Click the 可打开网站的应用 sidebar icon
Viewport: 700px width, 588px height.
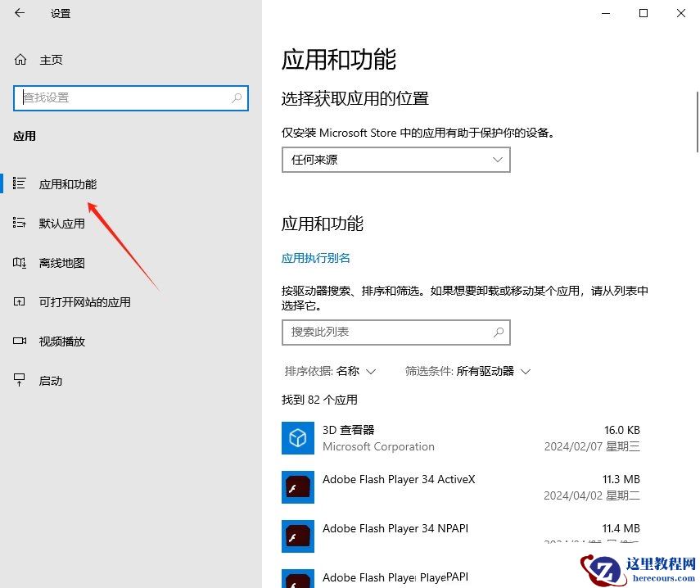point(20,301)
